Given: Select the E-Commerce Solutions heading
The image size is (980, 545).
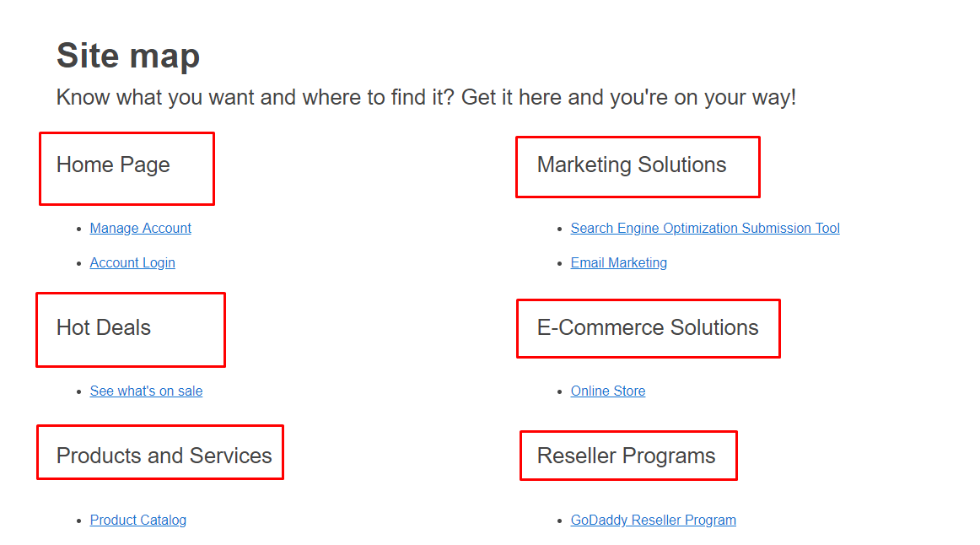Looking at the screenshot, I should [647, 327].
